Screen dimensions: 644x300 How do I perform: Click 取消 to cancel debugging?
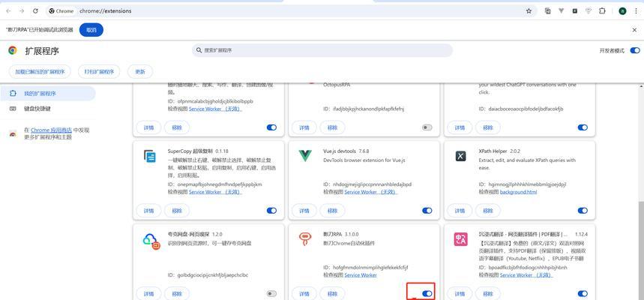pyautogui.click(x=91, y=30)
